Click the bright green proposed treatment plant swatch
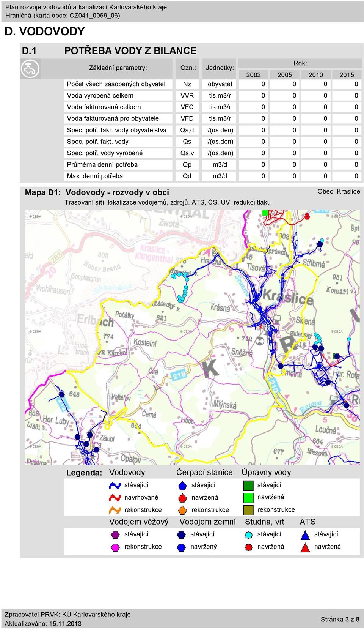Viewport: 364px width, 629px height. (248, 497)
